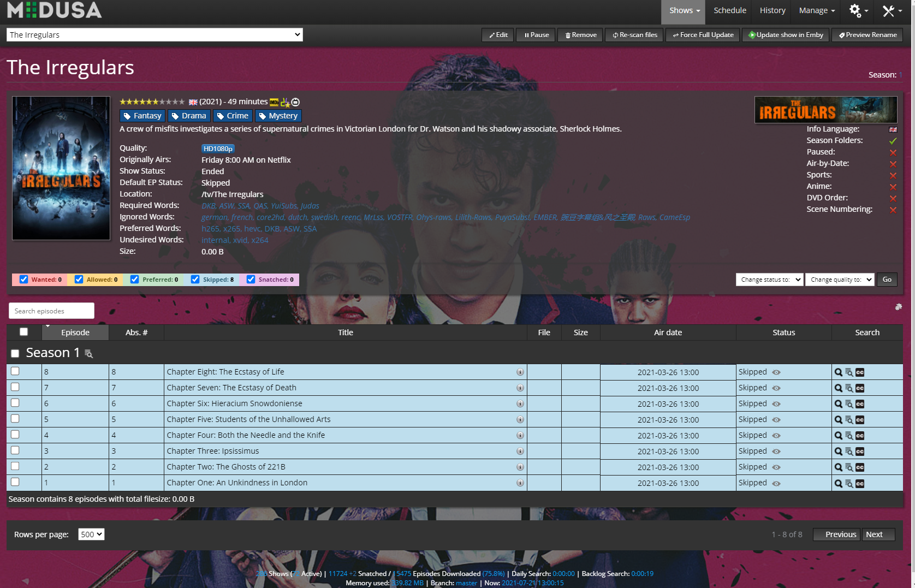Image resolution: width=915 pixels, height=588 pixels.
Task: Open the Change status to dropdown
Action: (769, 279)
